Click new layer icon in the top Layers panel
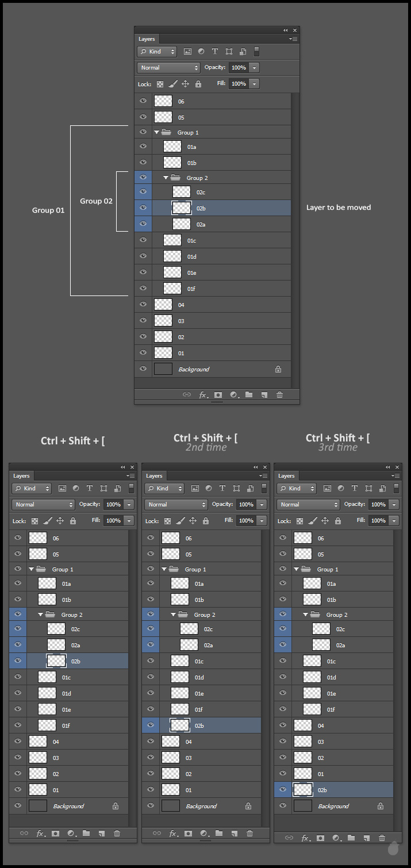Screen dimensions: 411x868 [x=264, y=395]
